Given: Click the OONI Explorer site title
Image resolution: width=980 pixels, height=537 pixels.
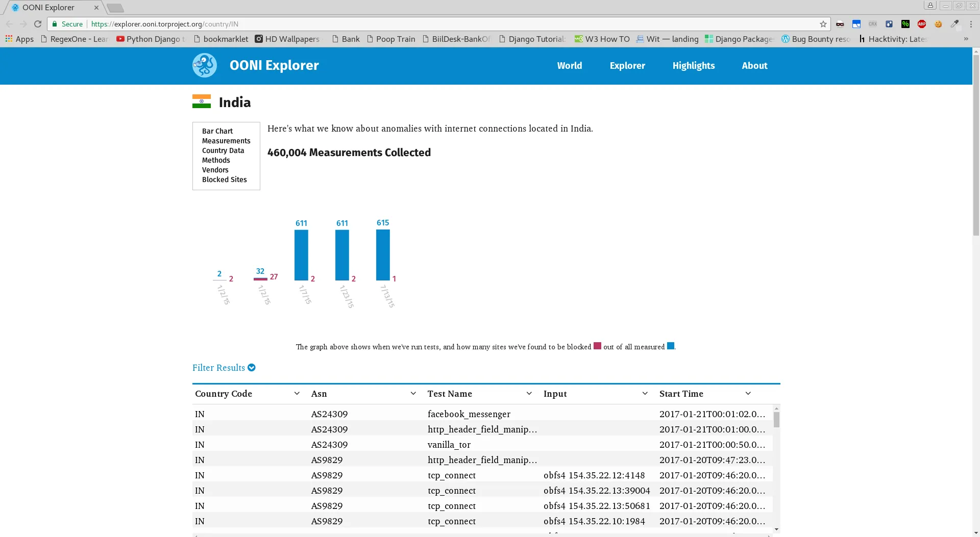Looking at the screenshot, I should 274,65.
